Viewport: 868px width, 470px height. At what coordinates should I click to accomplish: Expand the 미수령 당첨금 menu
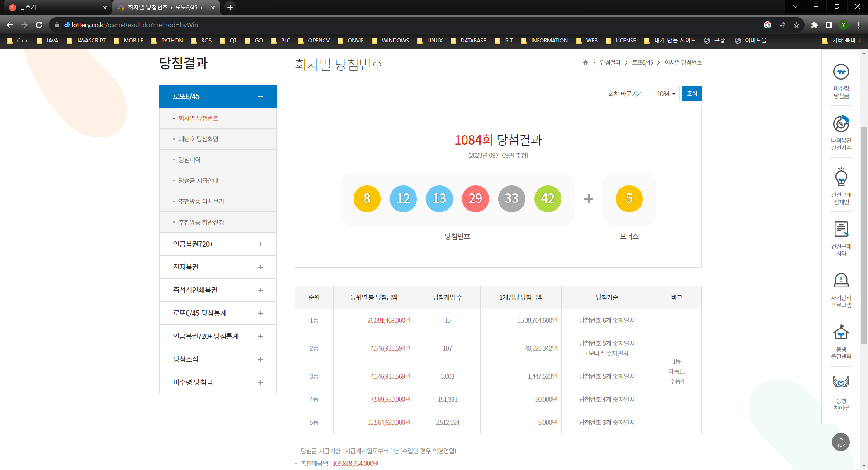point(260,382)
